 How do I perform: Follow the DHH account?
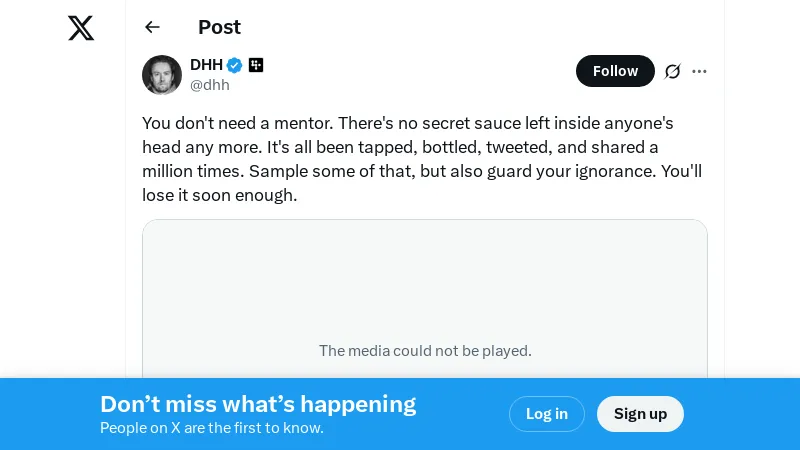tap(615, 71)
